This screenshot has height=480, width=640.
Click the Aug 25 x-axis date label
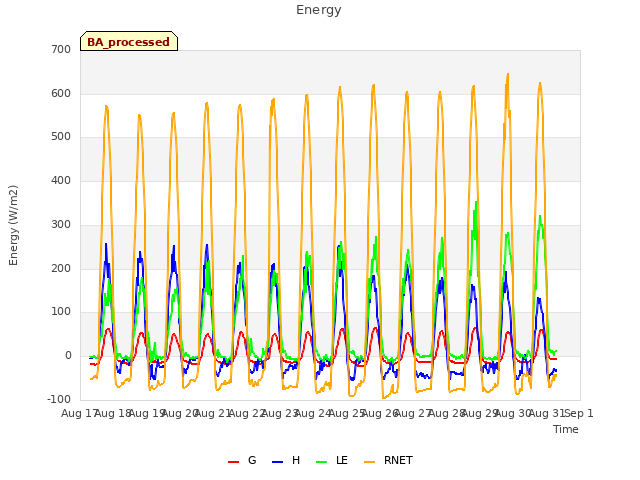(346, 413)
